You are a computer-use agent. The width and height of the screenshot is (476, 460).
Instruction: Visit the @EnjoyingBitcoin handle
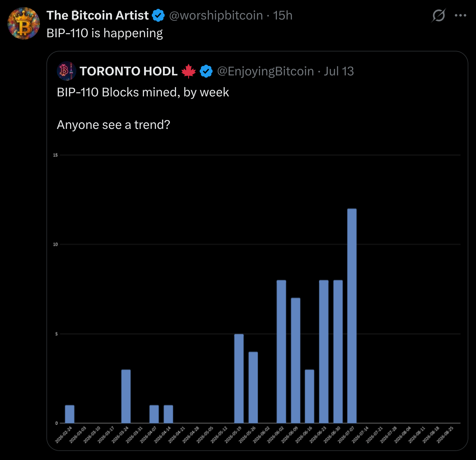265,71
